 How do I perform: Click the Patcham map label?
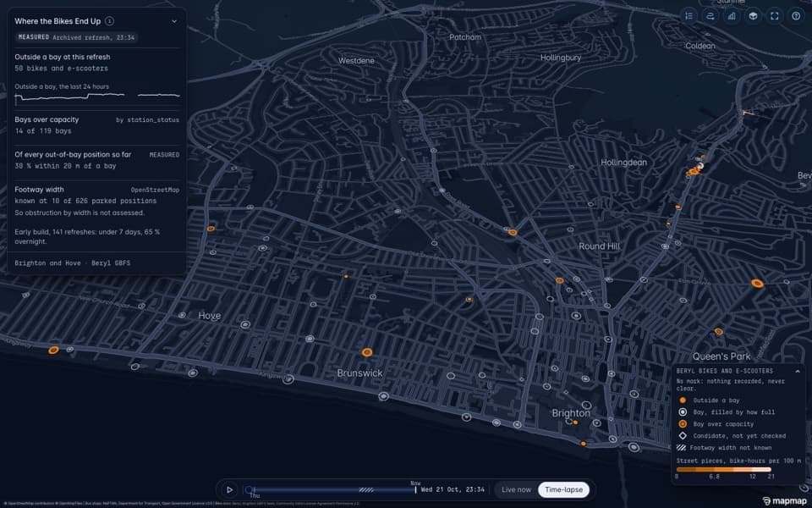(465, 37)
